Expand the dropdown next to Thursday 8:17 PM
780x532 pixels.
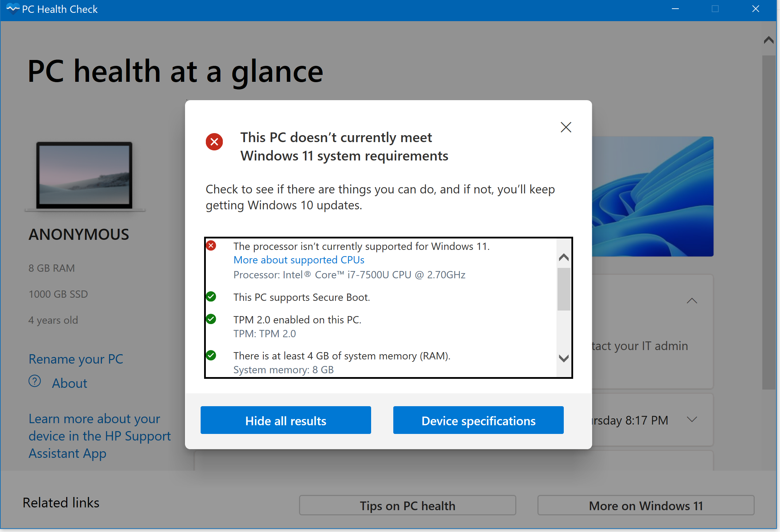[692, 420]
